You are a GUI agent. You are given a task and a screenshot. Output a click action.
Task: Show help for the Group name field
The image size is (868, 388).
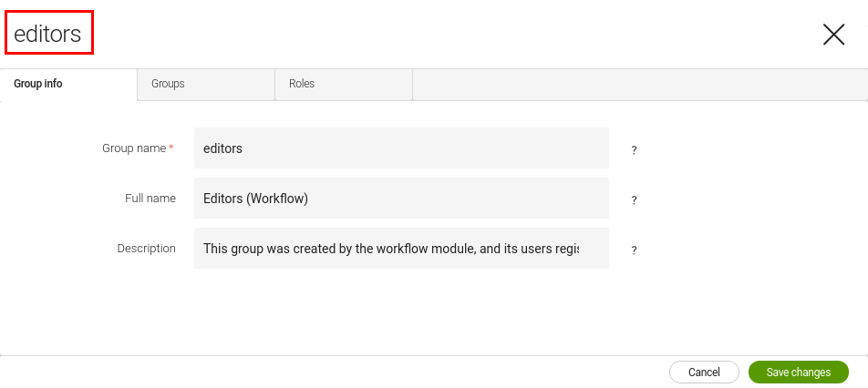634,150
